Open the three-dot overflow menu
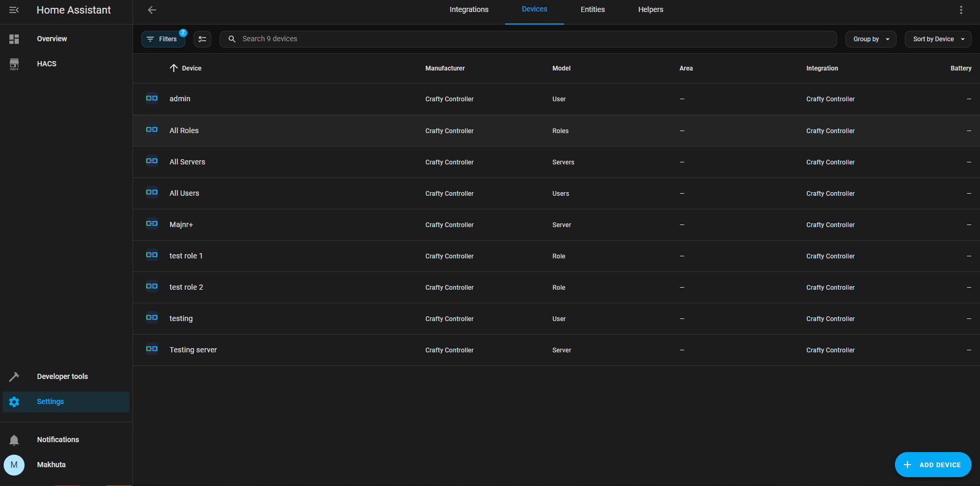The width and height of the screenshot is (980, 486). coord(961,10)
